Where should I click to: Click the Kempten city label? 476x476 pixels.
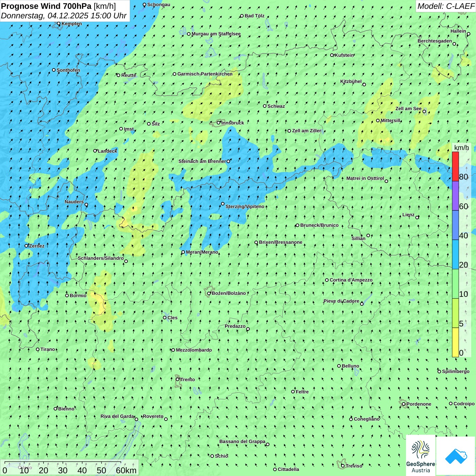click(72, 23)
